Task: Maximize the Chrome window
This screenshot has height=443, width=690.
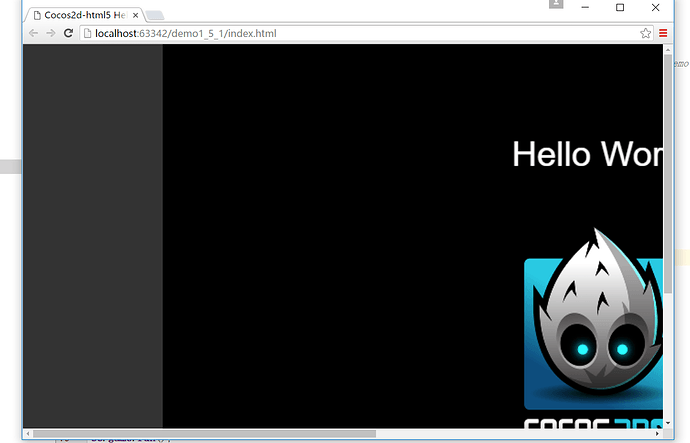Action: coord(620,7)
